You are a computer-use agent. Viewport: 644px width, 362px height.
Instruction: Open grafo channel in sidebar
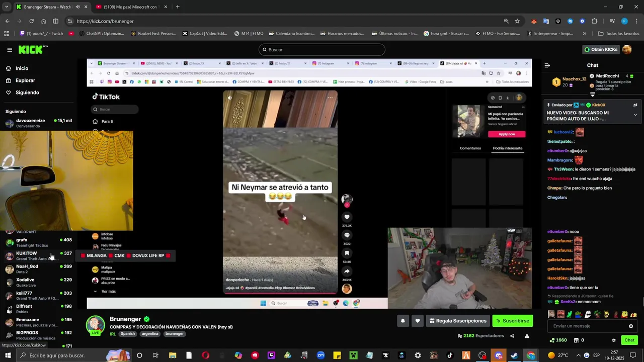click(38, 242)
